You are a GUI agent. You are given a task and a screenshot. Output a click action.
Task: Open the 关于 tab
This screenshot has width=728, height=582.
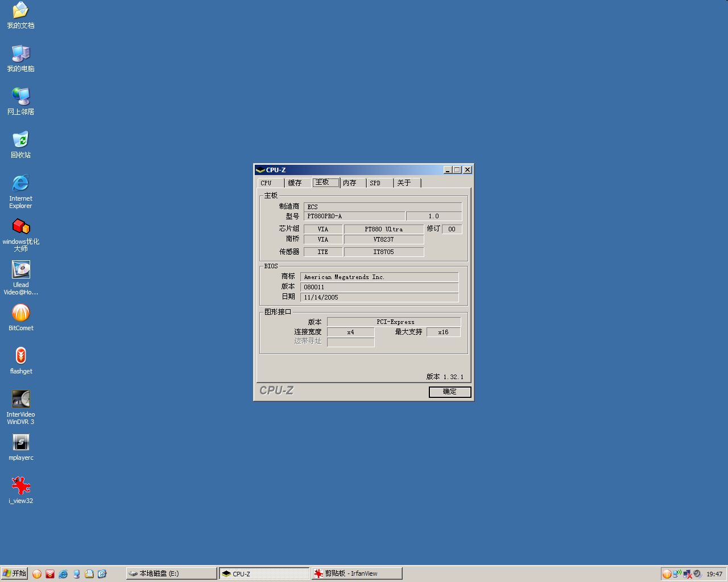407,183
